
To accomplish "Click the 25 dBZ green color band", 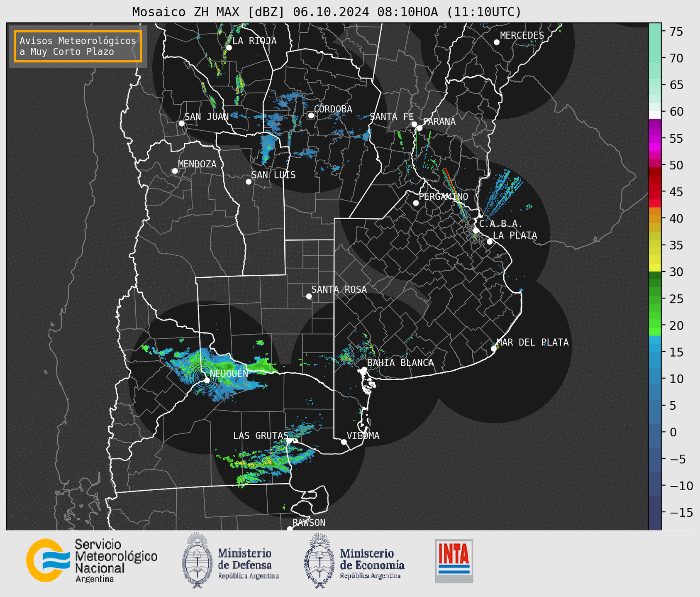I will pos(655,298).
